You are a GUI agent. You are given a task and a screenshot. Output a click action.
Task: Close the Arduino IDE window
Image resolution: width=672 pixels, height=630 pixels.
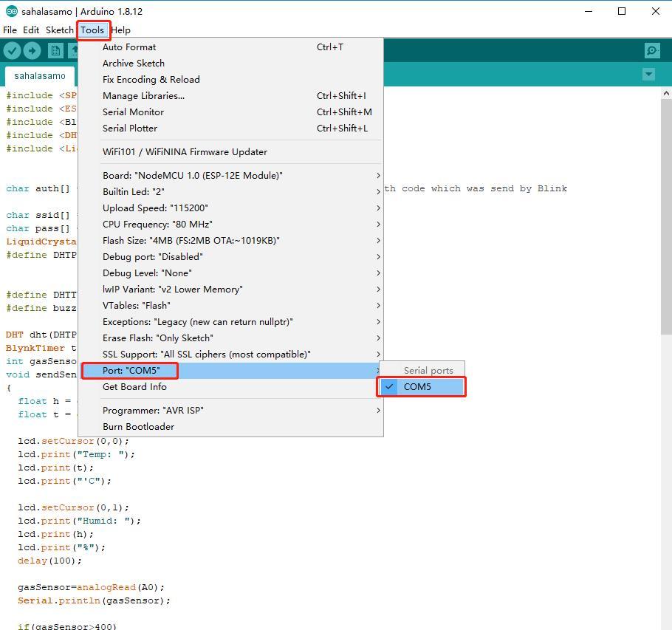tap(656, 12)
